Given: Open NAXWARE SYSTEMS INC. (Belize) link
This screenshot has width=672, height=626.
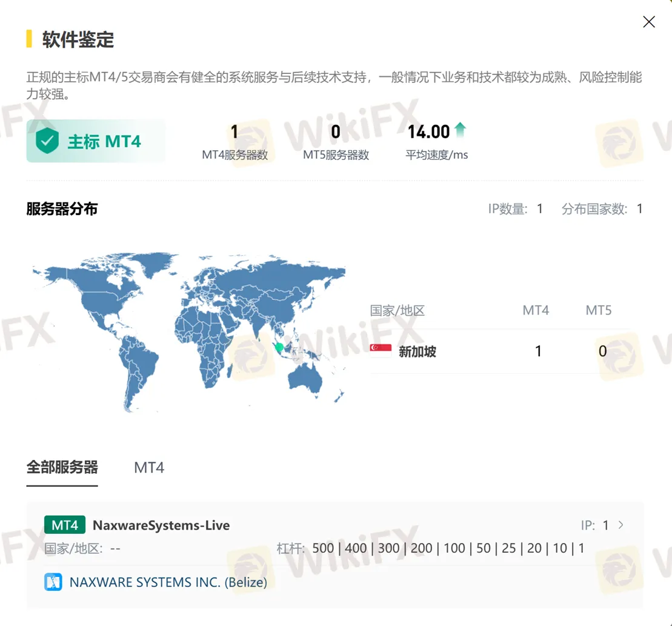Looking at the screenshot, I should [x=168, y=582].
